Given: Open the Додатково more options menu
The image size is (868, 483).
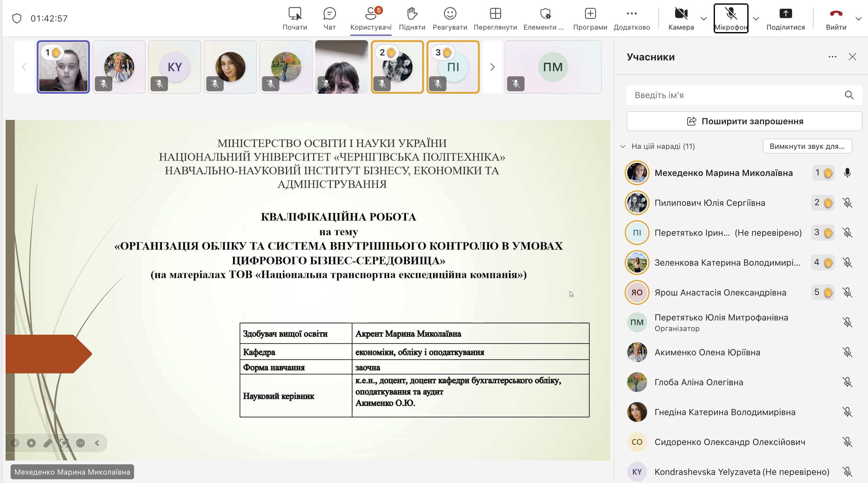Looking at the screenshot, I should pos(632,14).
